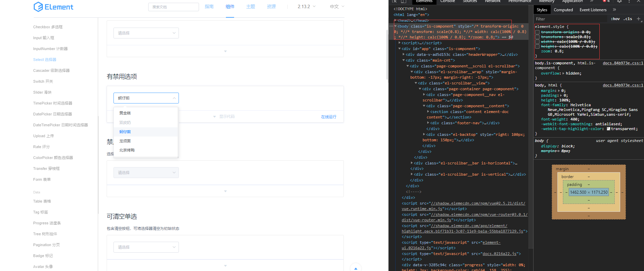Screen dimensions: 644x271
Task: Expand the footer-nav div node
Action: click(x=428, y=123)
